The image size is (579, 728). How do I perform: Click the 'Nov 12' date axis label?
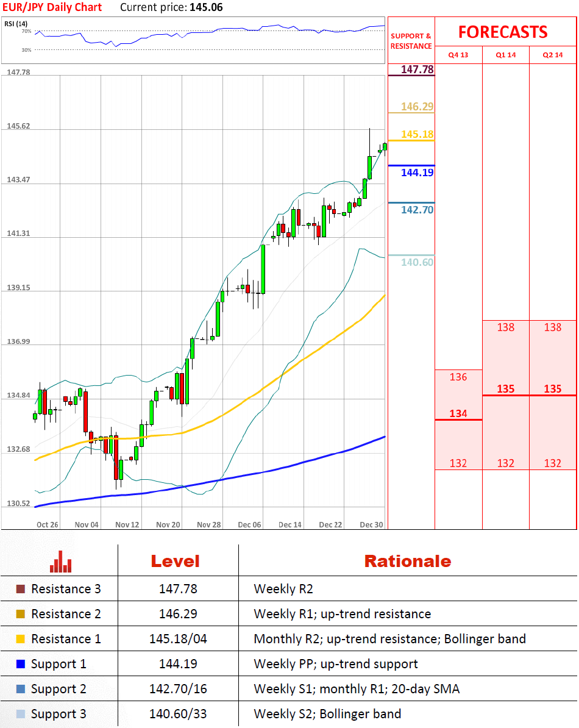(127, 524)
